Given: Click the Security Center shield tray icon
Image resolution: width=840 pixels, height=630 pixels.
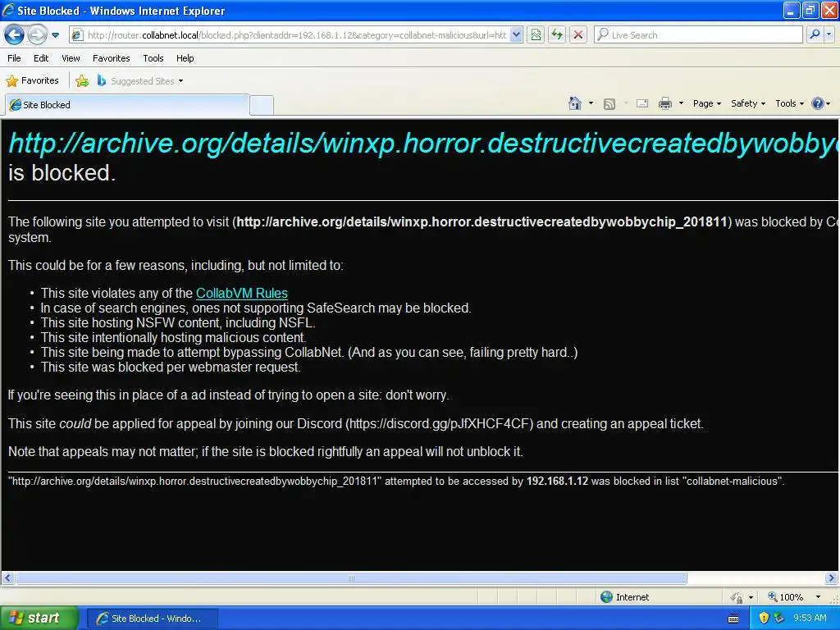Looking at the screenshot, I should point(764,619).
